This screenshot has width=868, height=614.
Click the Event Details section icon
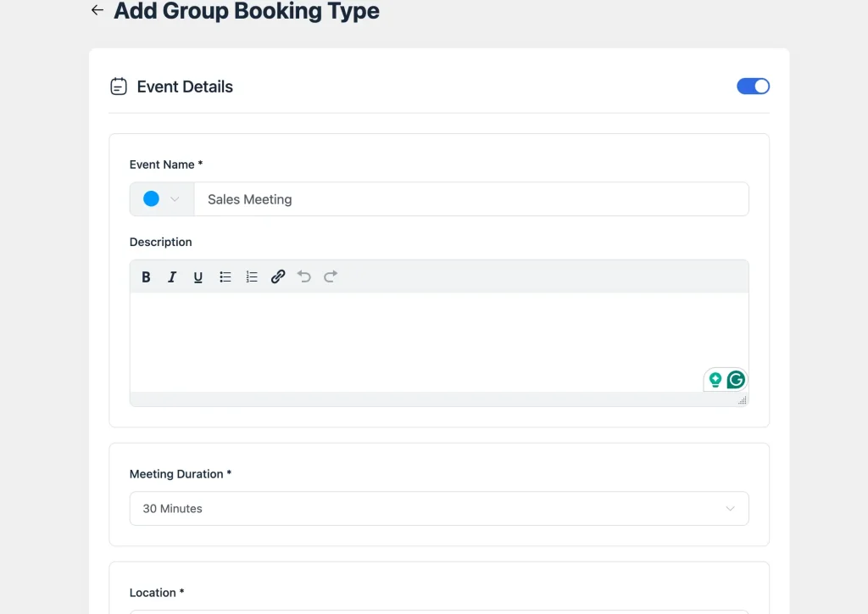click(x=118, y=86)
